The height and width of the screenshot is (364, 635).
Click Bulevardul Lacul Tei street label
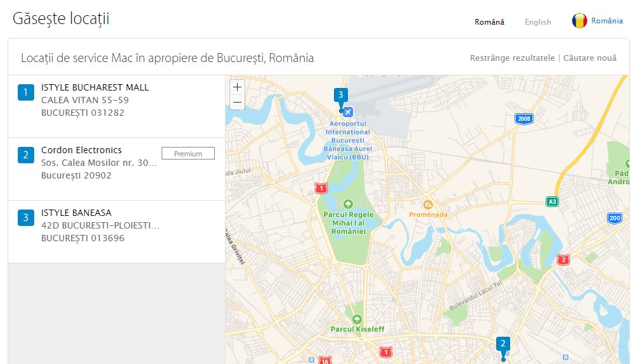click(x=475, y=295)
